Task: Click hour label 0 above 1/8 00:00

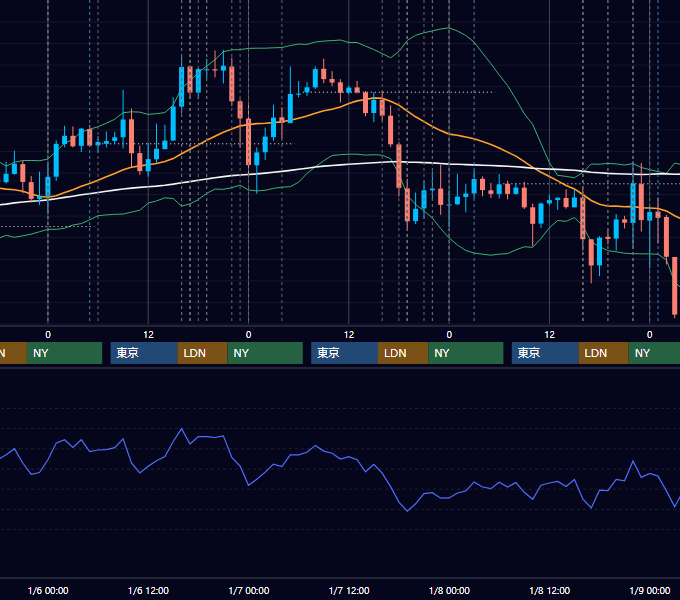Action: pos(449,335)
